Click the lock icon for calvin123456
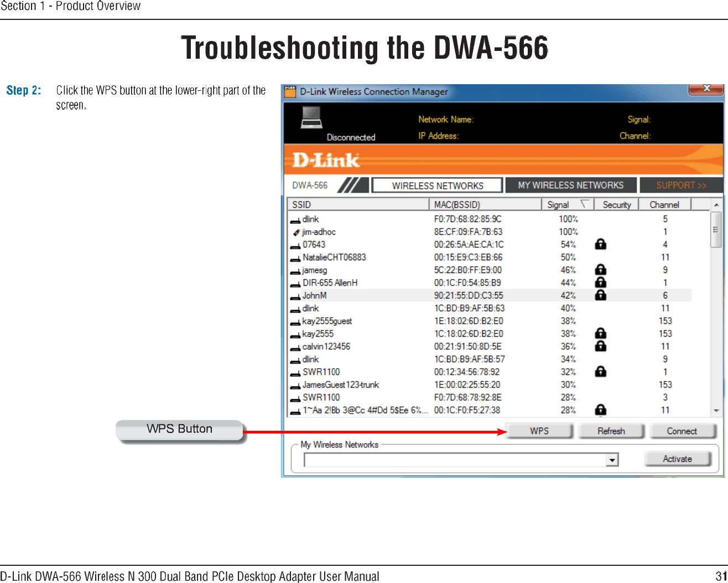This screenshot has height=583, width=728. tap(600, 346)
